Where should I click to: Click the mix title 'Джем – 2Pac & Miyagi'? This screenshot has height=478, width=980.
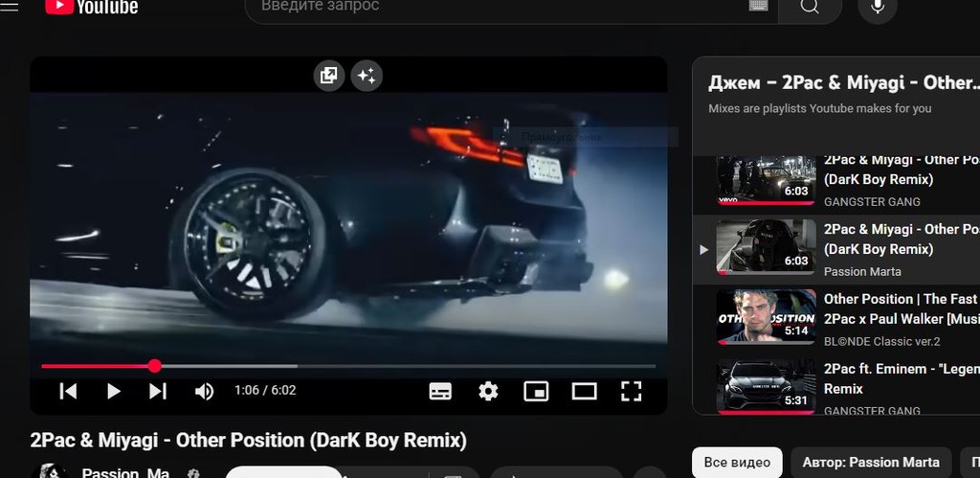[x=844, y=82]
